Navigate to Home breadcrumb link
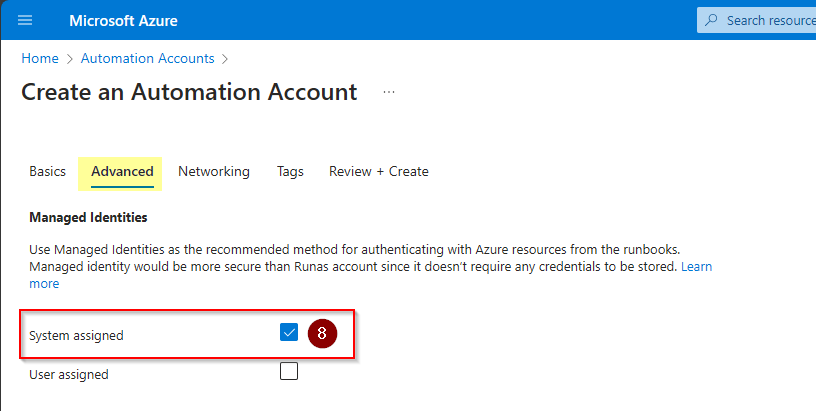 [40, 58]
